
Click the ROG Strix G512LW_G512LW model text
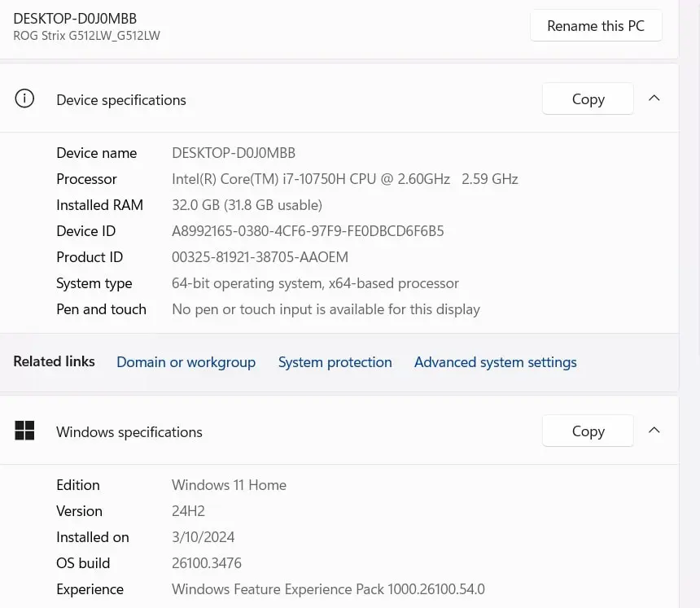tap(86, 36)
